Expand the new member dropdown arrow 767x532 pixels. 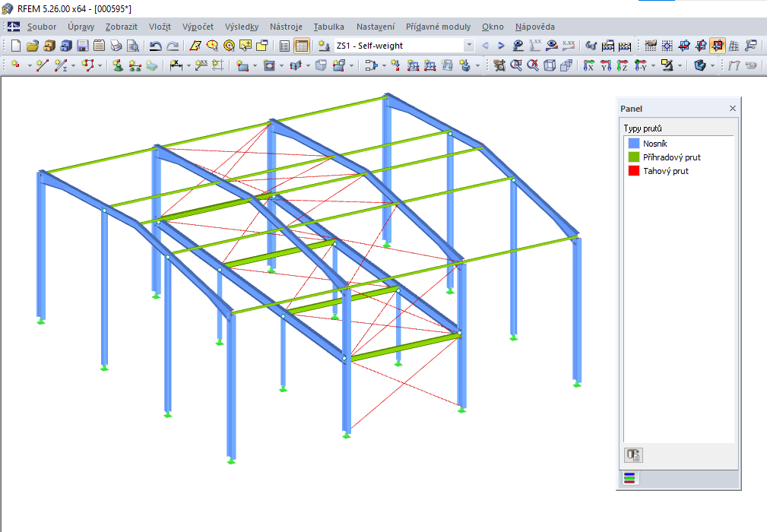coord(74,65)
